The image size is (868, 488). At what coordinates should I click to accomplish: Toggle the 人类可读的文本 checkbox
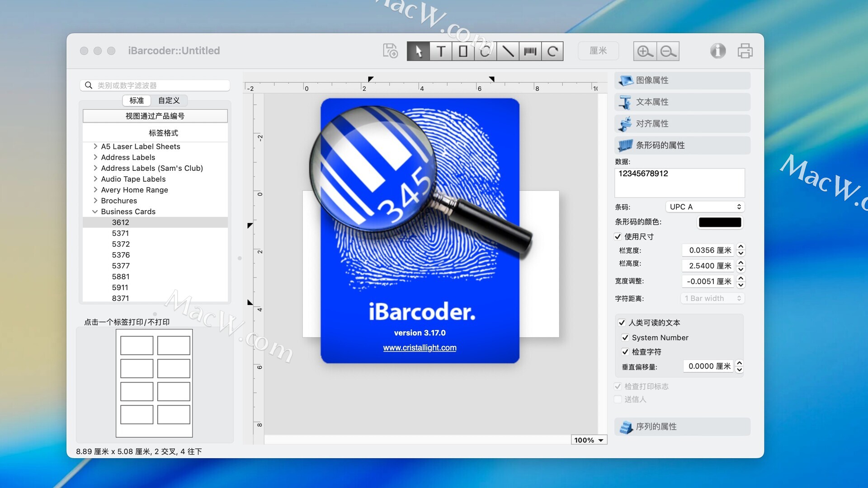click(x=622, y=323)
